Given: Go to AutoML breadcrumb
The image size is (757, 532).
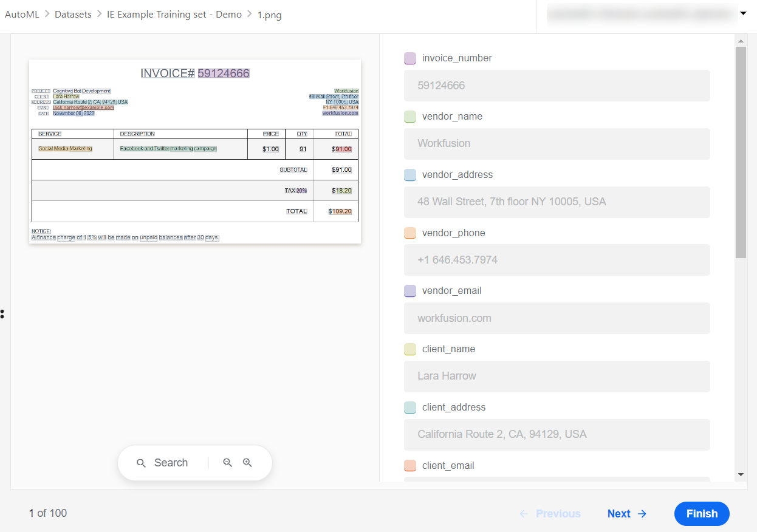Looking at the screenshot, I should [22, 15].
